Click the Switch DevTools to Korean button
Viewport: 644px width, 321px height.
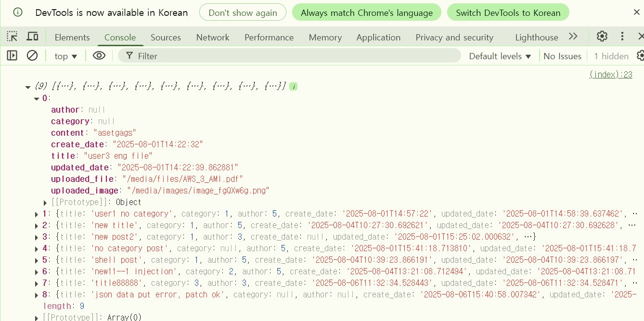click(508, 13)
